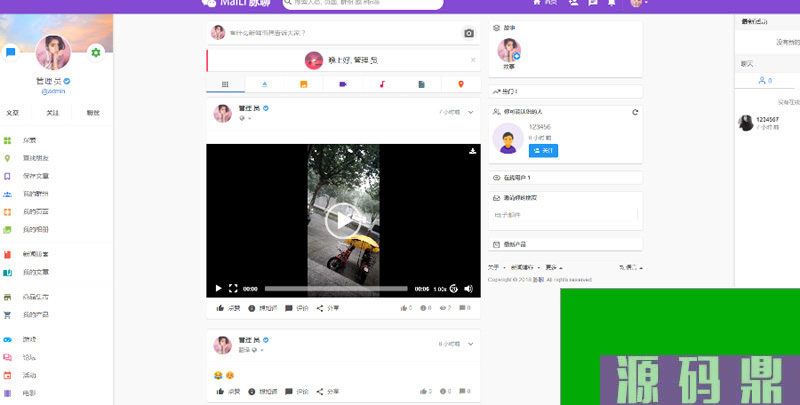Open the teal book articles sidebar item

click(7, 272)
